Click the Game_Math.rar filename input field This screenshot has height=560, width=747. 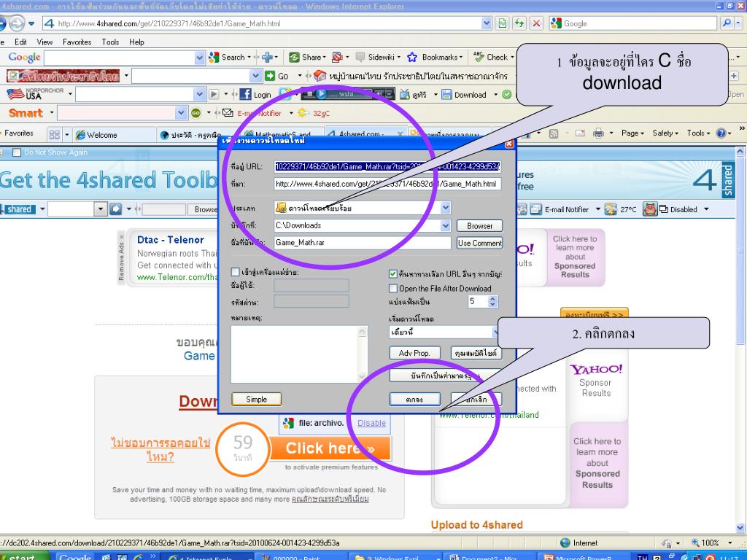[x=362, y=243]
